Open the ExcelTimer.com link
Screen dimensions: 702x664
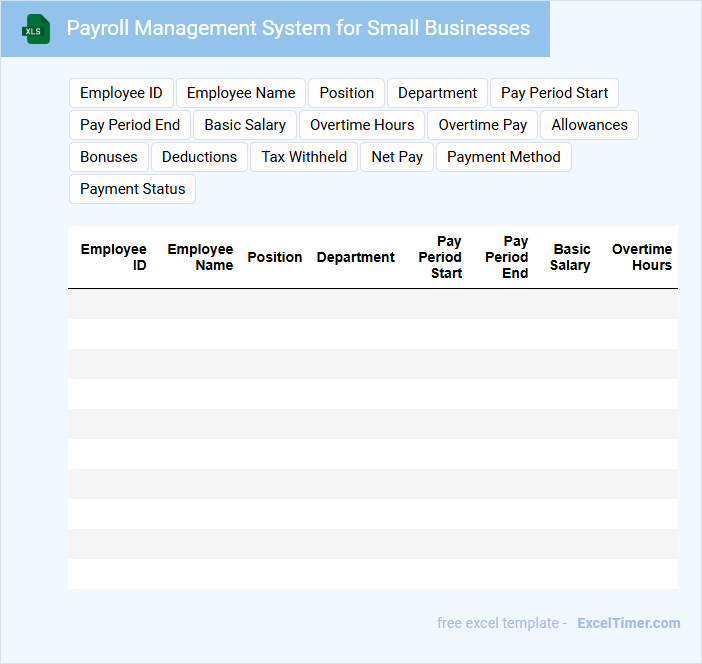click(x=628, y=623)
